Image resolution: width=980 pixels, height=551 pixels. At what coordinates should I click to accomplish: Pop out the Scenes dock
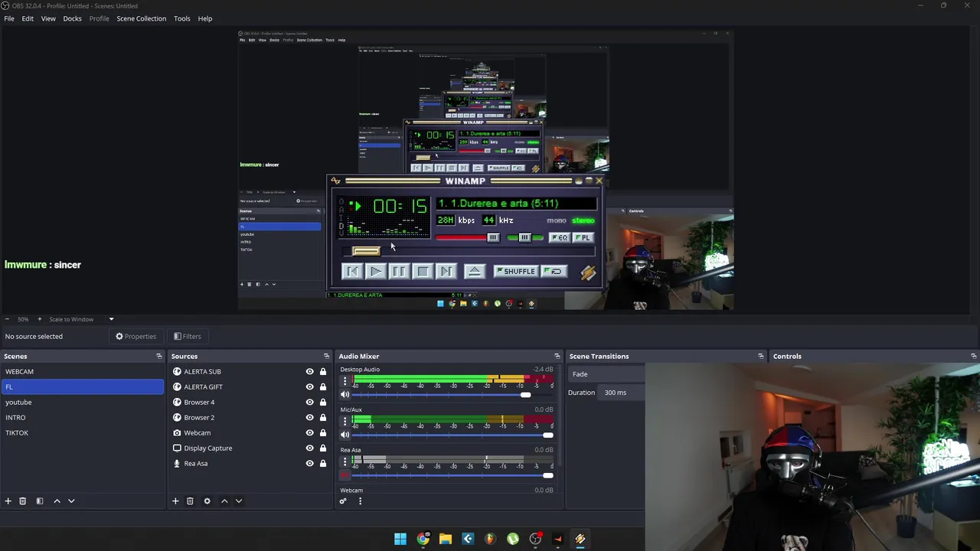pos(159,357)
